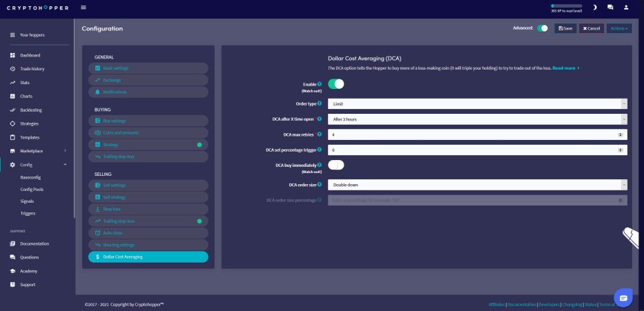This screenshot has width=644, height=311.
Task: Click the Strategies sidebar icon
Action: tap(12, 123)
